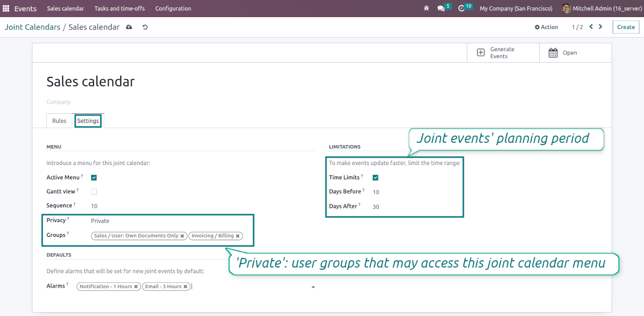Open the conversations chat icon
Screen dimensions: 644x316
(x=441, y=9)
